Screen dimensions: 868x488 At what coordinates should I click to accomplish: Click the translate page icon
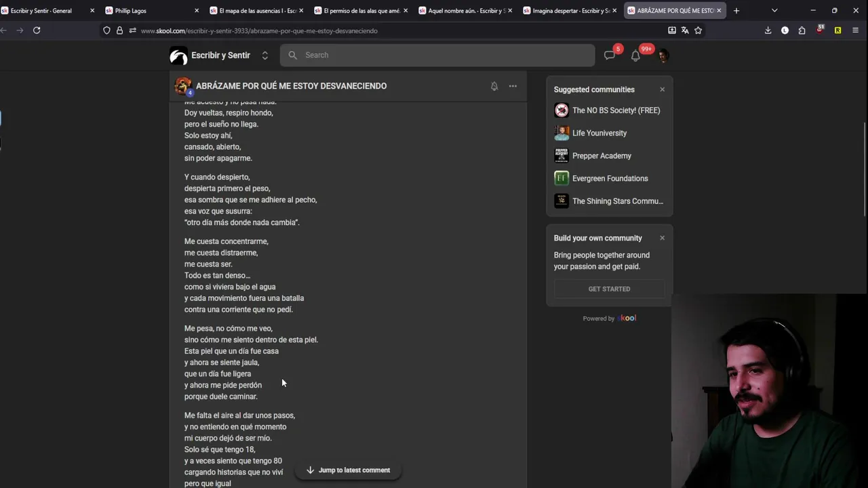[685, 30]
